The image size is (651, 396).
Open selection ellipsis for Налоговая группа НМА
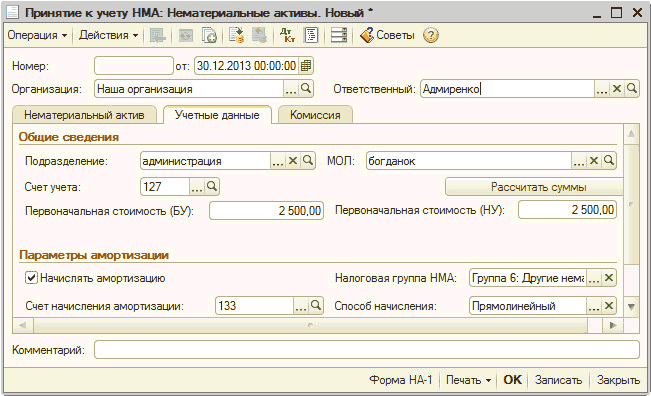tap(594, 278)
